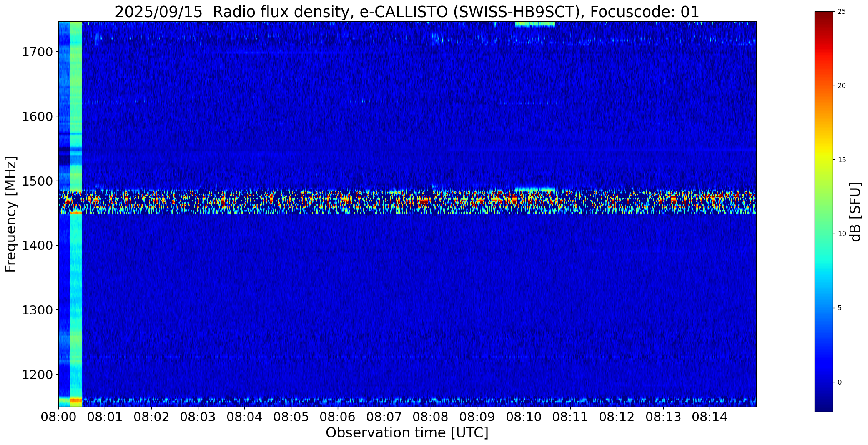Click the colorbar tick label 25
Image resolution: width=868 pixels, height=445 pixels.
[842, 12]
